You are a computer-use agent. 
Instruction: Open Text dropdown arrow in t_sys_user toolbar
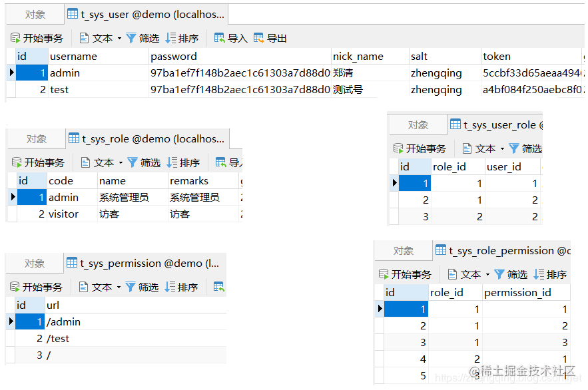click(119, 38)
